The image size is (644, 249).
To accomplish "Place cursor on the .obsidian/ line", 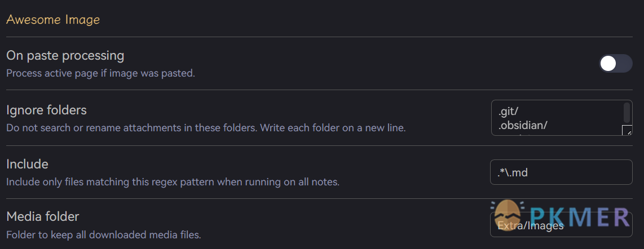I will click(x=522, y=125).
